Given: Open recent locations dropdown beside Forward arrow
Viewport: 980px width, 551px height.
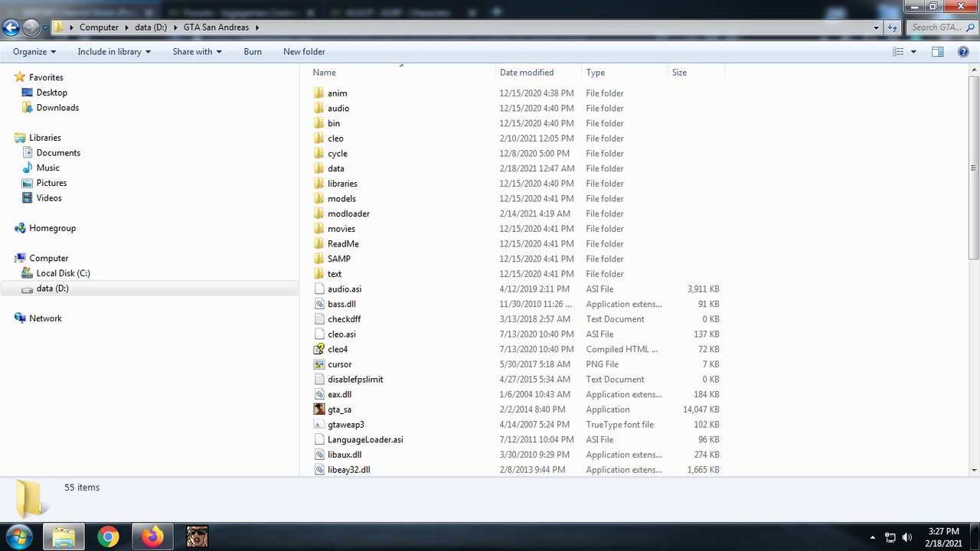Looking at the screenshot, I should 45,28.
